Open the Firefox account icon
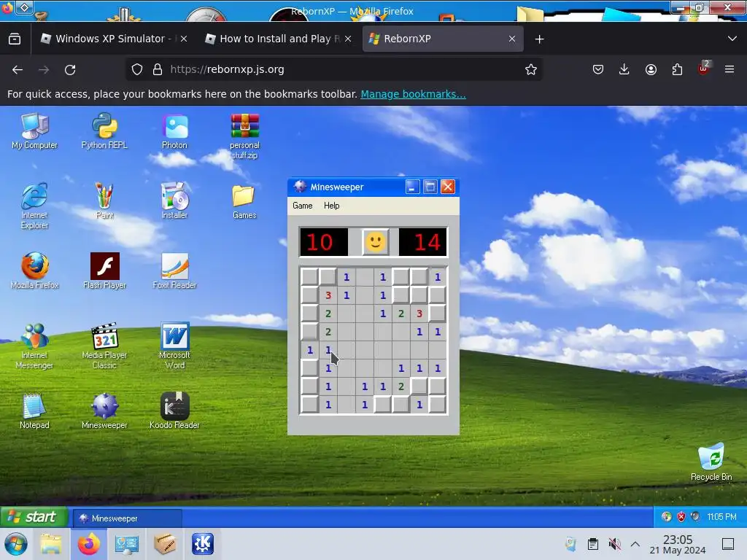This screenshot has height=560, width=747. [651, 69]
